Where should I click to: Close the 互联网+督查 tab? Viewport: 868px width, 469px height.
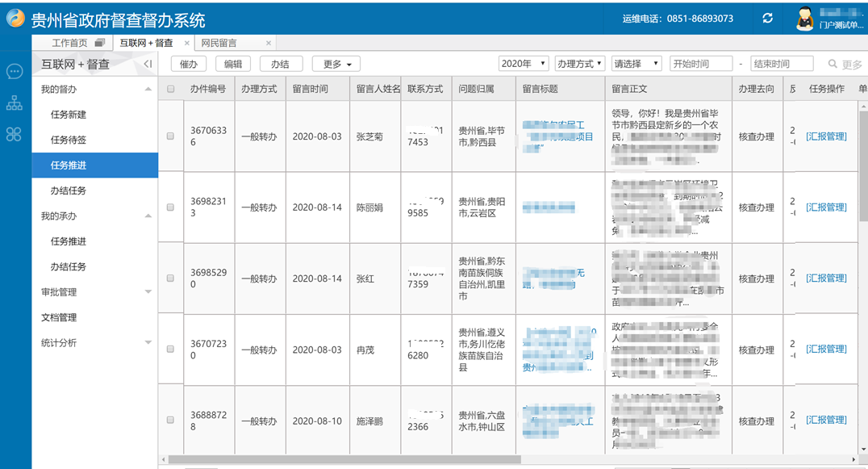[x=187, y=43]
